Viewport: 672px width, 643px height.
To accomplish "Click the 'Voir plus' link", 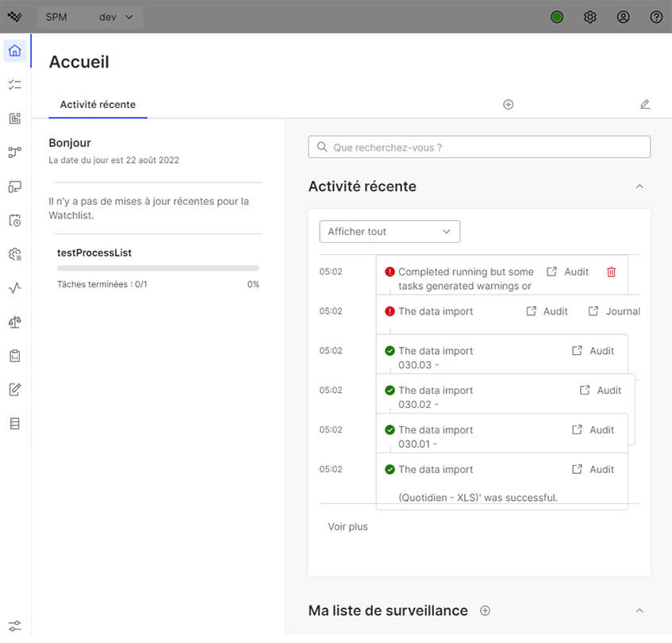I will pyautogui.click(x=348, y=526).
